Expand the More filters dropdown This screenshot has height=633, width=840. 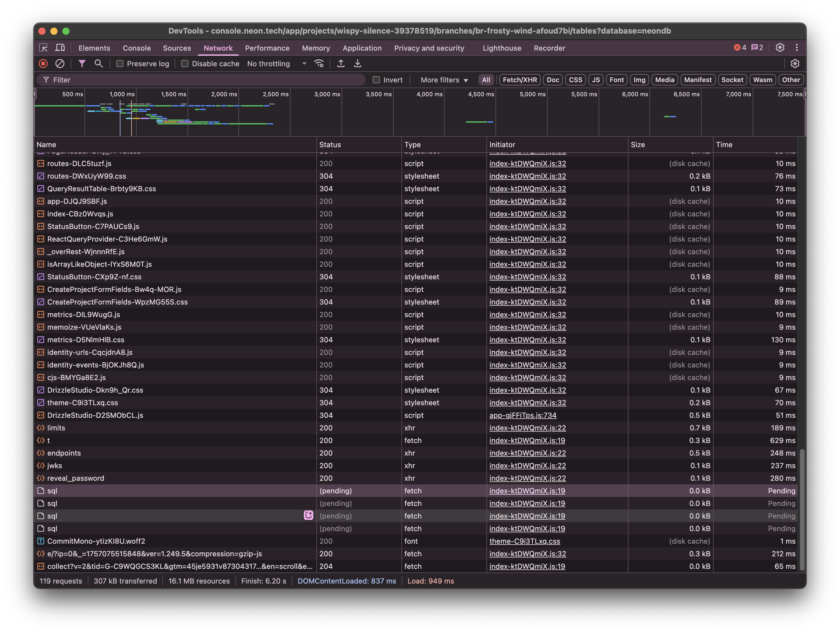[x=444, y=80]
